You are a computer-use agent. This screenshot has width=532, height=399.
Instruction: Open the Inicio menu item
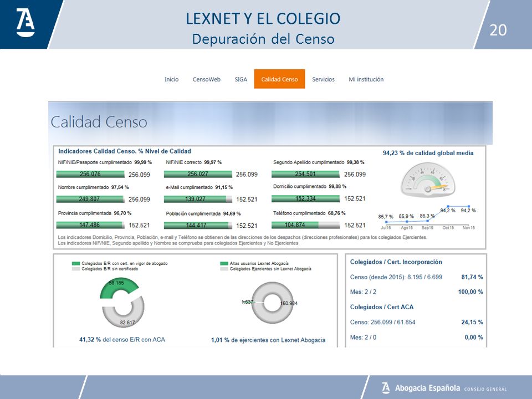(x=171, y=79)
